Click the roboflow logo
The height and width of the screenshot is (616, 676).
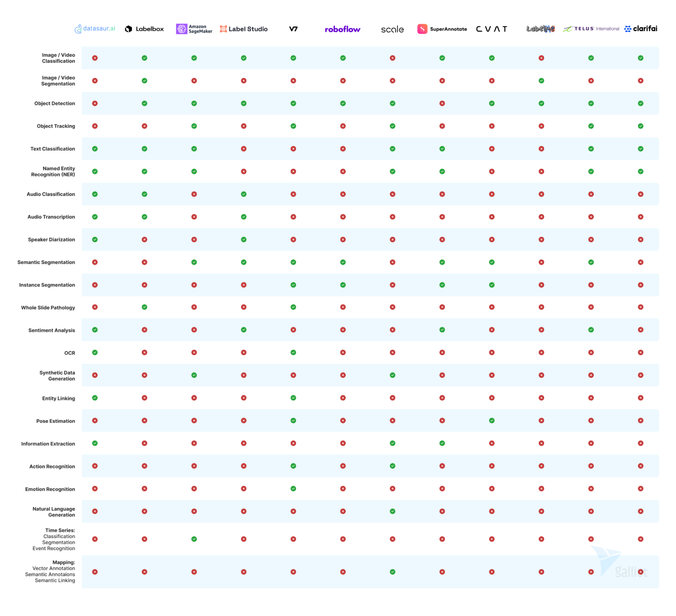click(x=342, y=29)
